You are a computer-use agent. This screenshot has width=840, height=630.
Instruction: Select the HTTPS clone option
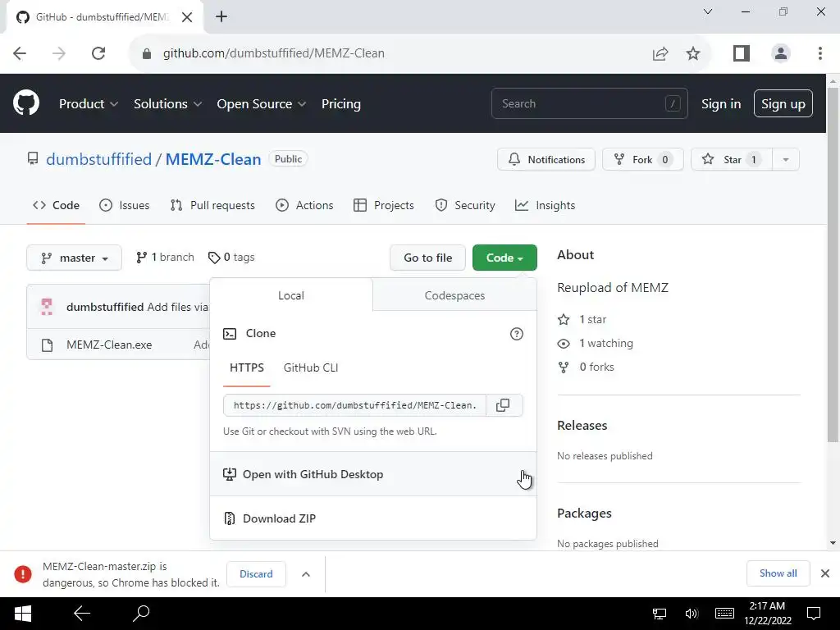click(246, 368)
